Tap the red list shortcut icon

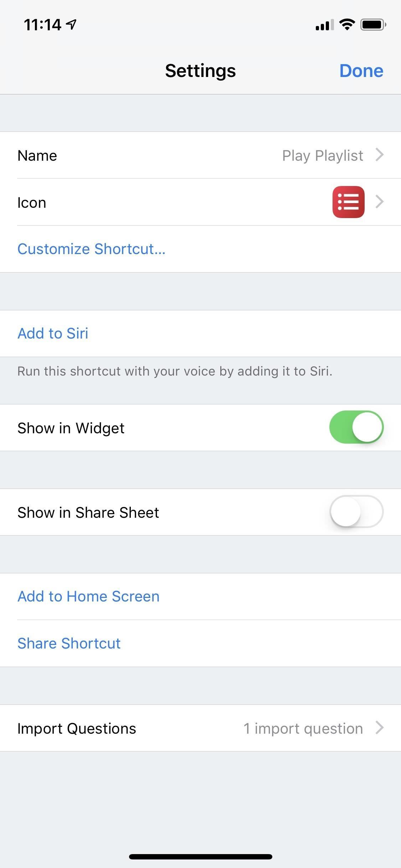(x=348, y=202)
